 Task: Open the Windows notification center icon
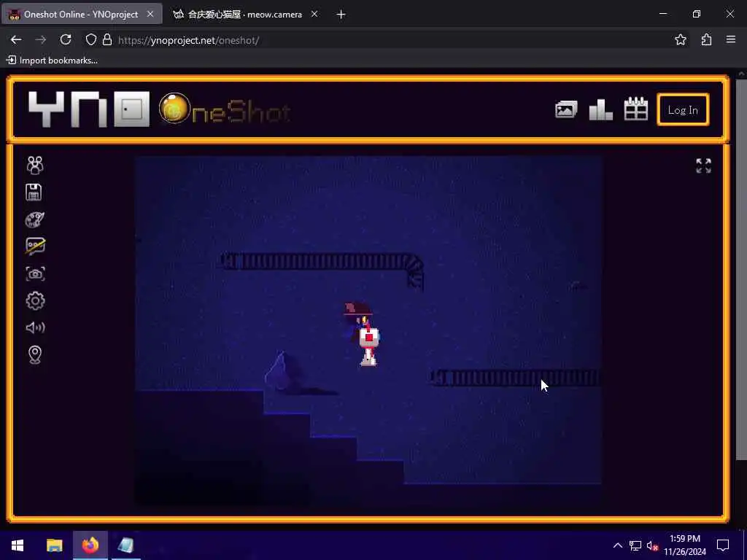(x=723, y=545)
